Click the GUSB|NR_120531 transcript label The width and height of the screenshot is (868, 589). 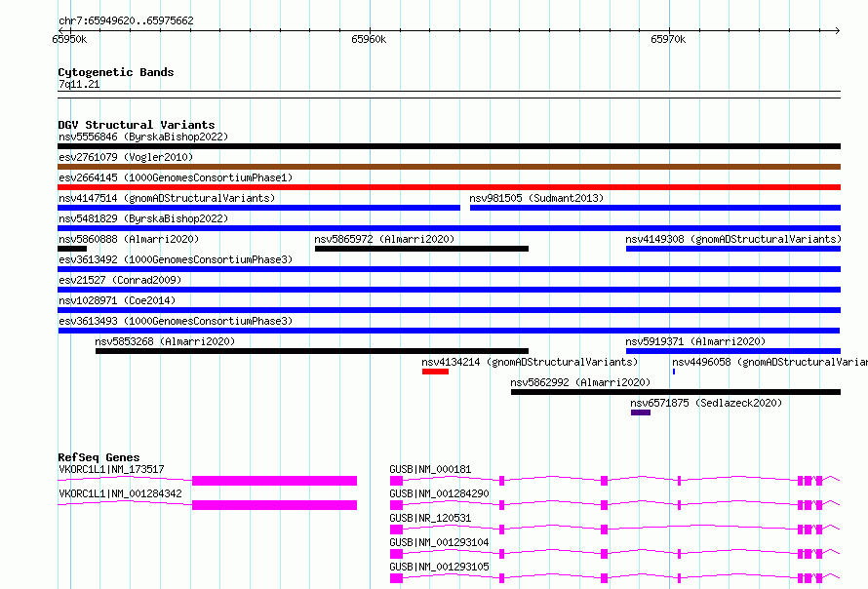pos(430,518)
